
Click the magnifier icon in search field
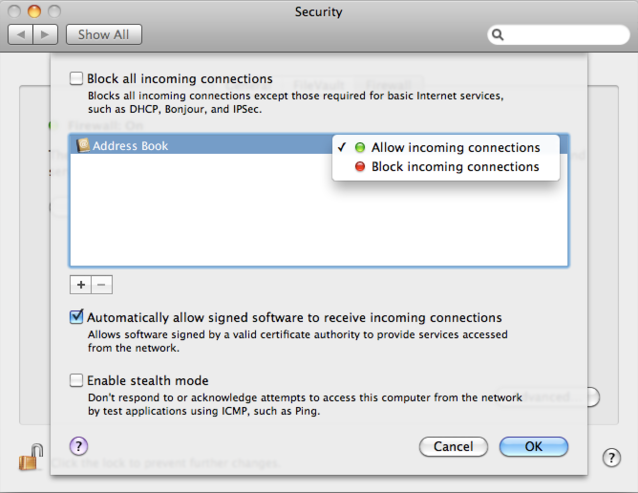[497, 35]
